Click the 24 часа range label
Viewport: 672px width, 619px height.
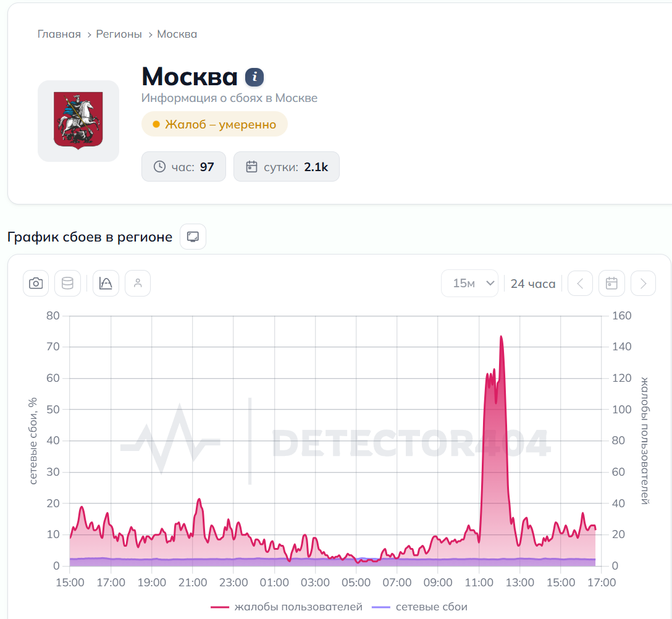532,284
